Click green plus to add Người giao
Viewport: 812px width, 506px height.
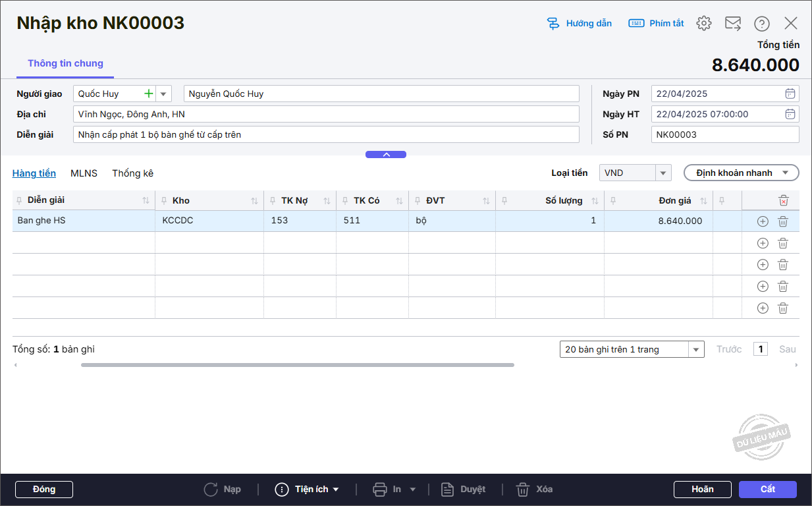coord(149,94)
